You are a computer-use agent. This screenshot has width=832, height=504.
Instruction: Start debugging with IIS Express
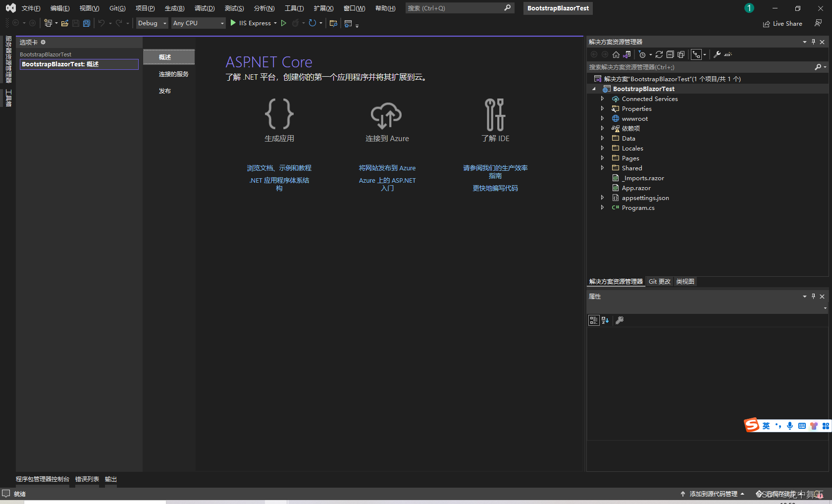pos(251,23)
